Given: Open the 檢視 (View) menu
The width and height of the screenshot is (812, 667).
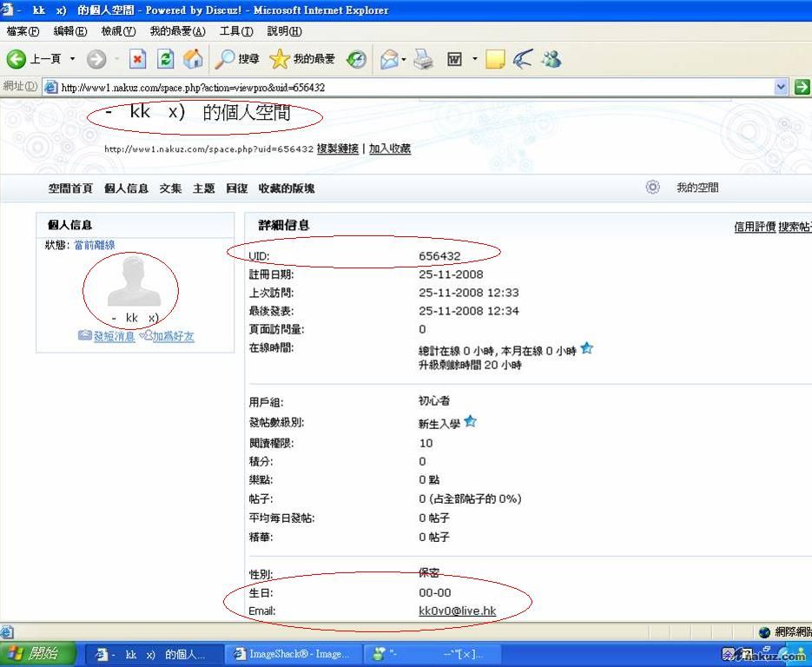Looking at the screenshot, I should [118, 31].
